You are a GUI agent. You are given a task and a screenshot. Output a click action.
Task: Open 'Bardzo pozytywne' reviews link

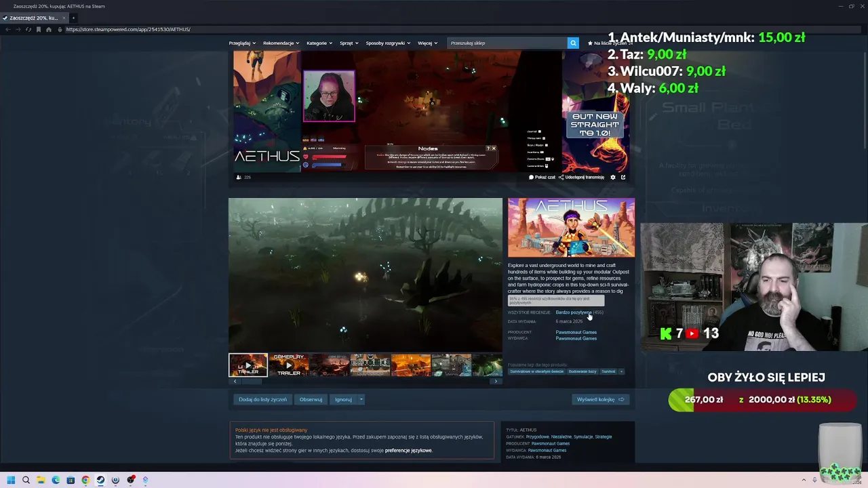point(573,312)
